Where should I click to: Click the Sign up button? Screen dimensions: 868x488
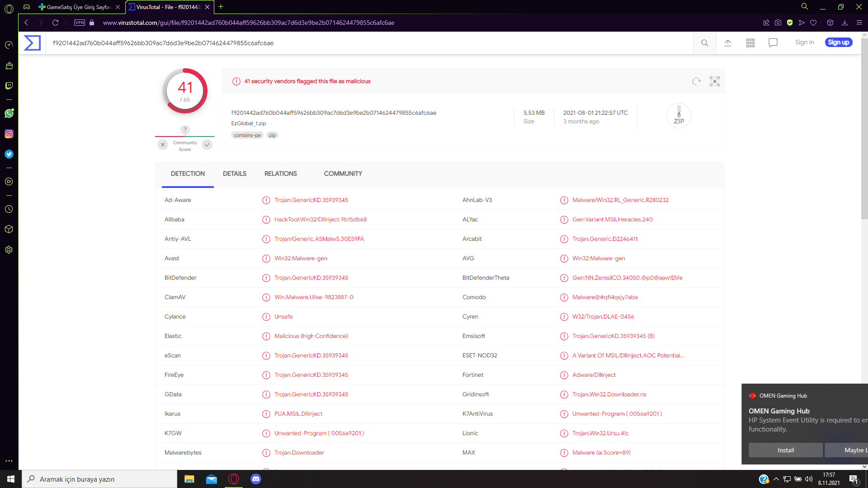[x=839, y=42]
